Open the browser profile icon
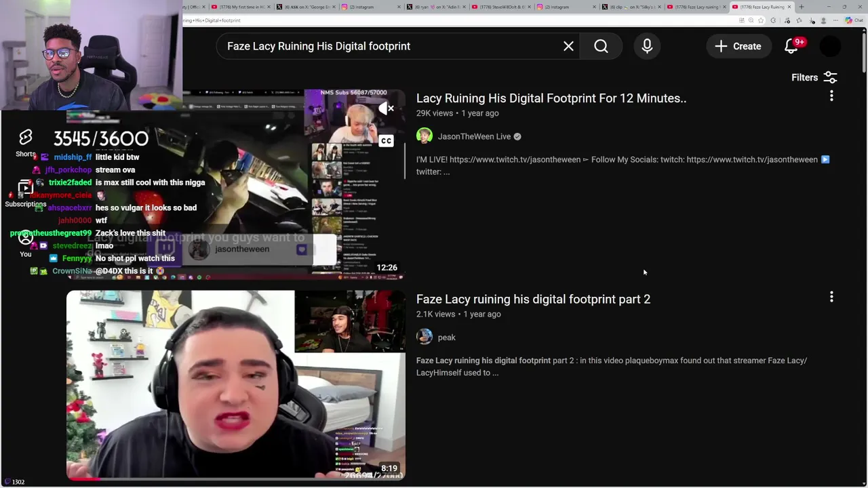The height and width of the screenshot is (488, 868). coord(823,20)
